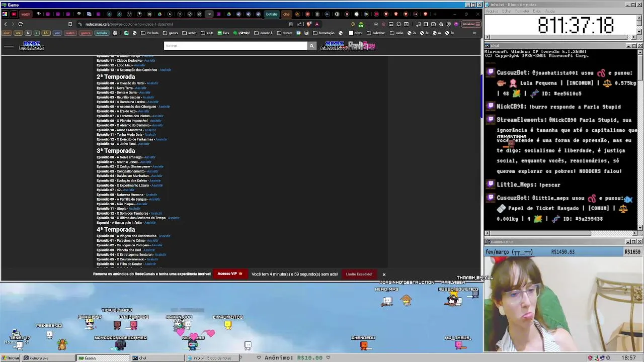Click the 'I.A.' bookmark chip
The height and width of the screenshot is (362, 644).
tap(46, 33)
